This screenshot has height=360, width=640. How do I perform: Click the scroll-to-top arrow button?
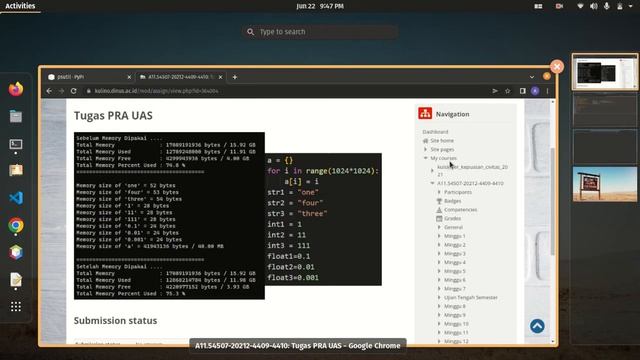[x=537, y=326]
